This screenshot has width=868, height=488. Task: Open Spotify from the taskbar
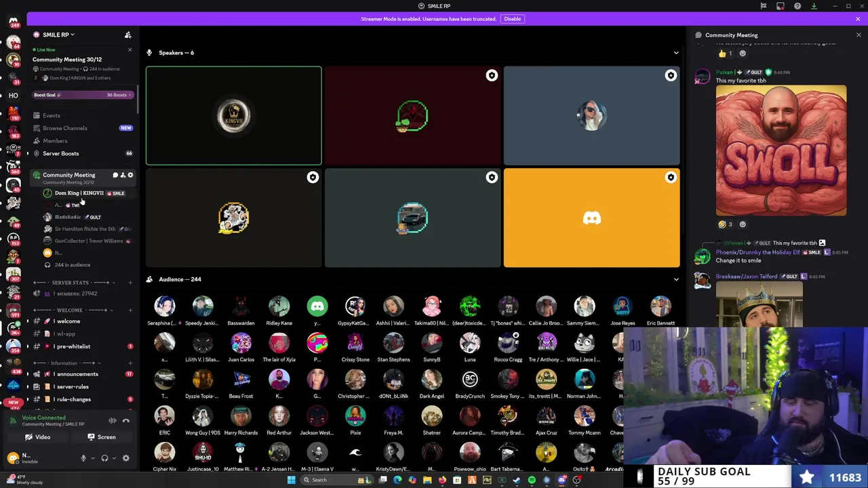[x=532, y=480]
